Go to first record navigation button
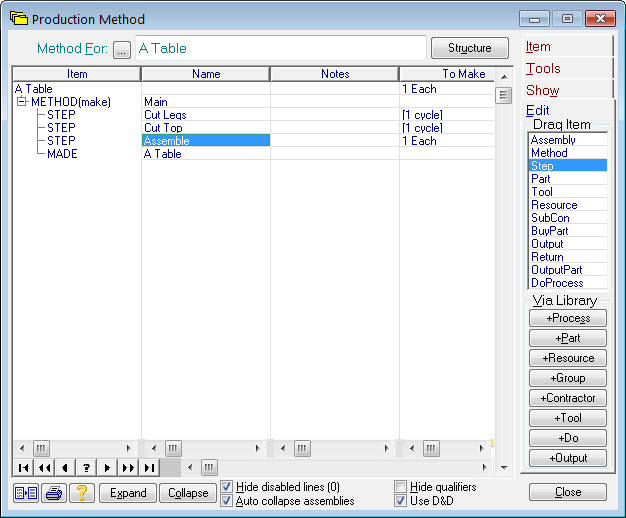This screenshot has width=626, height=518. pos(24,467)
